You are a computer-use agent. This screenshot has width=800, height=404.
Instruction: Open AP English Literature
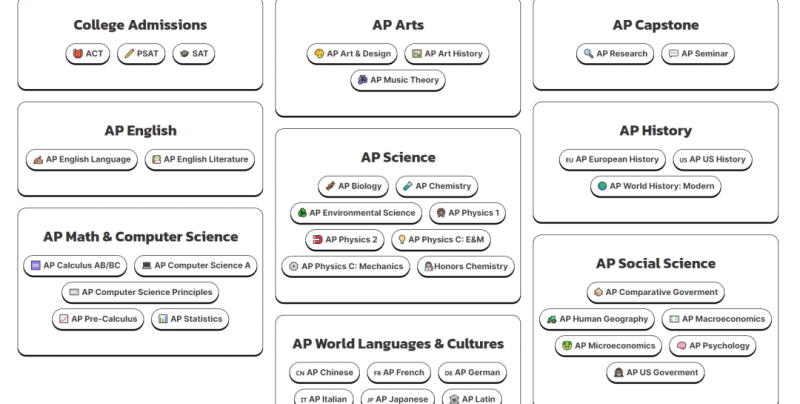pyautogui.click(x=199, y=160)
